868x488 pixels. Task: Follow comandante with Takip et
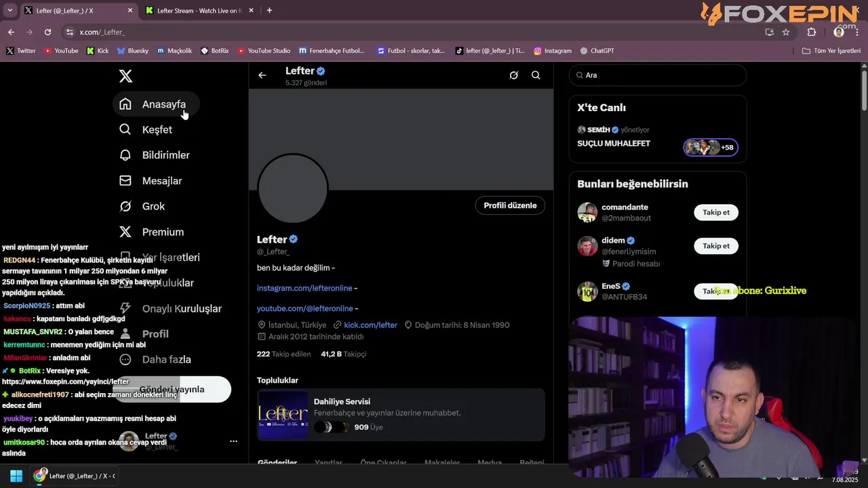click(716, 212)
